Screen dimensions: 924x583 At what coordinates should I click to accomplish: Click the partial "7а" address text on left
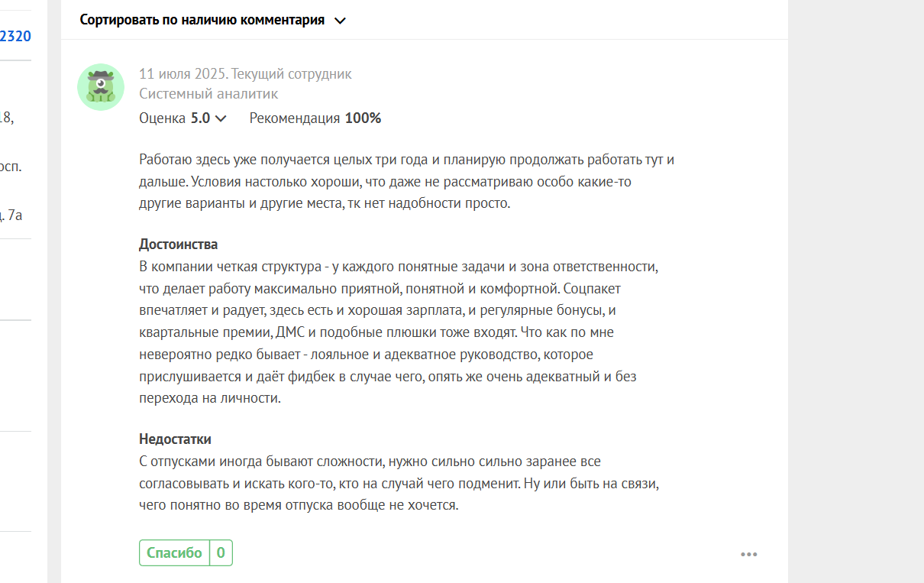(13, 215)
